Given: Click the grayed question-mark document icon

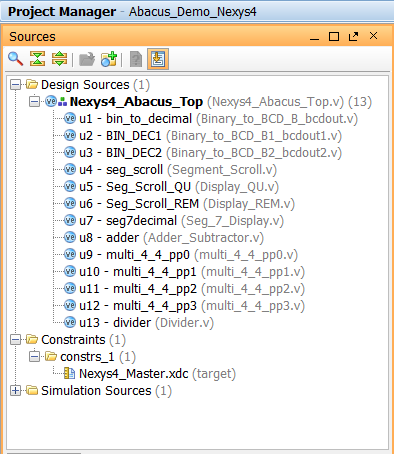Looking at the screenshot, I should click(136, 59).
